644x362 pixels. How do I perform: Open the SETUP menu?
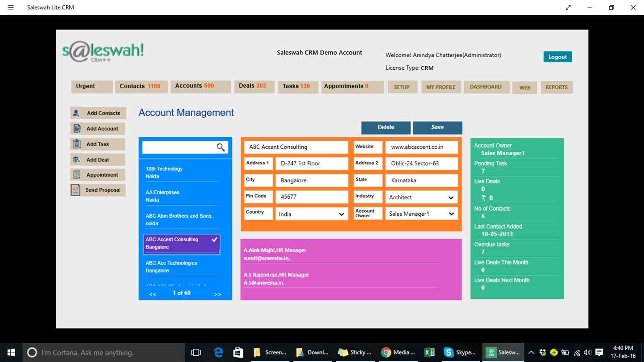pyautogui.click(x=402, y=87)
